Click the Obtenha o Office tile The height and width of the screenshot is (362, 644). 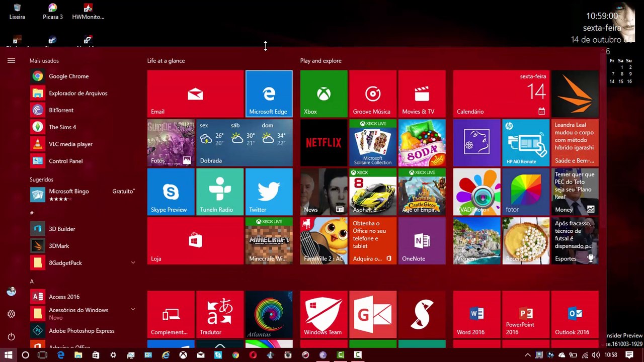373,241
